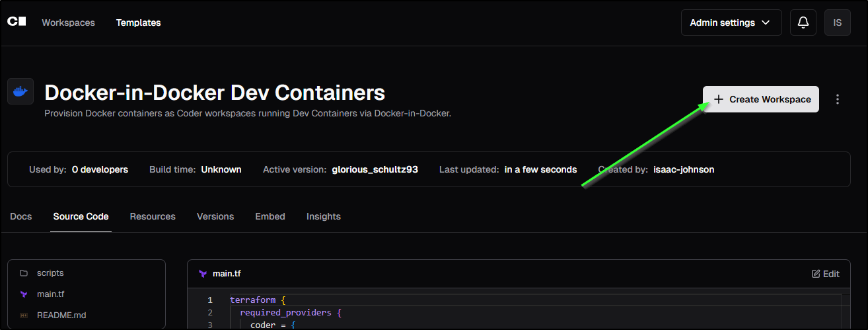Select main.tf in the file tree
Image resolution: width=868 pixels, height=330 pixels.
tap(51, 294)
